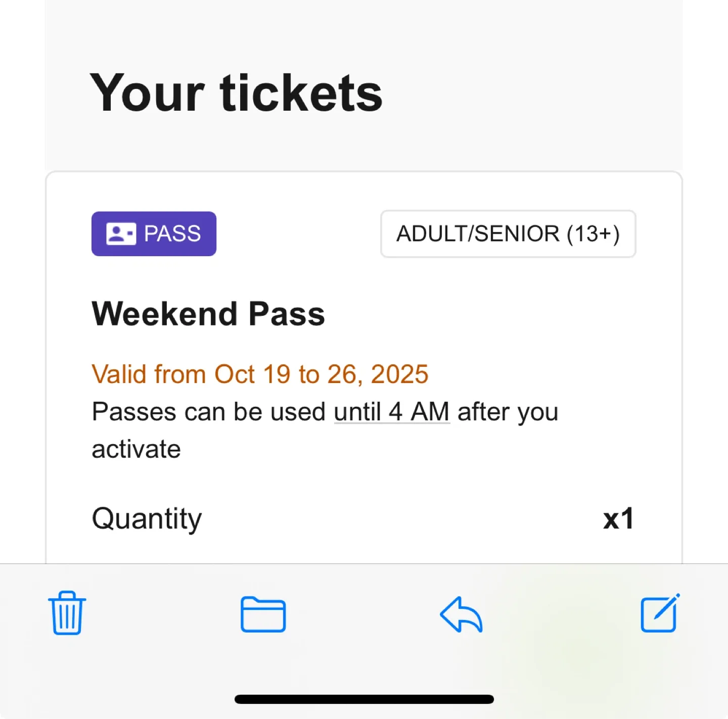Select the validity dates text
The width and height of the screenshot is (728, 719).
259,374
